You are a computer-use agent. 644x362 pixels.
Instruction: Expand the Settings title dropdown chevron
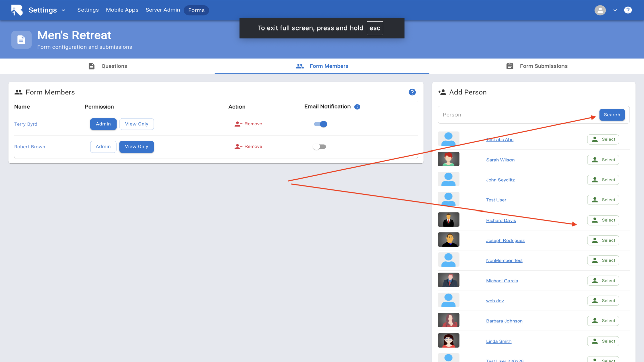[63, 10]
